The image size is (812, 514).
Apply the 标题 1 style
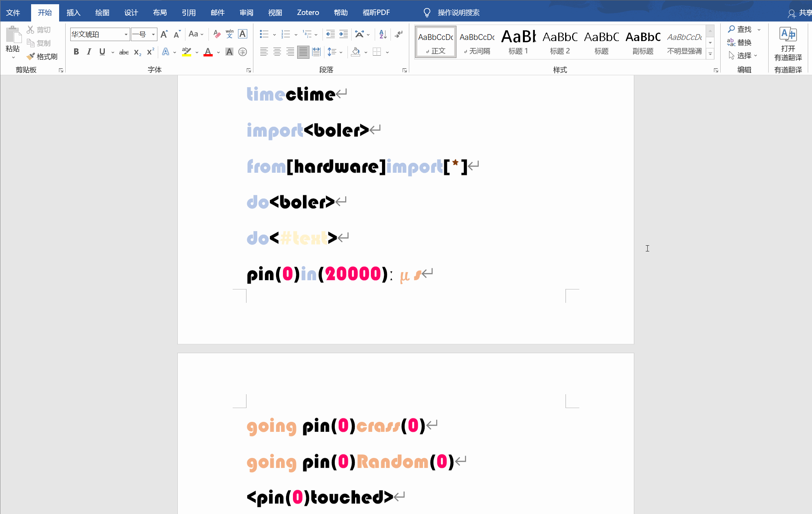coord(518,42)
